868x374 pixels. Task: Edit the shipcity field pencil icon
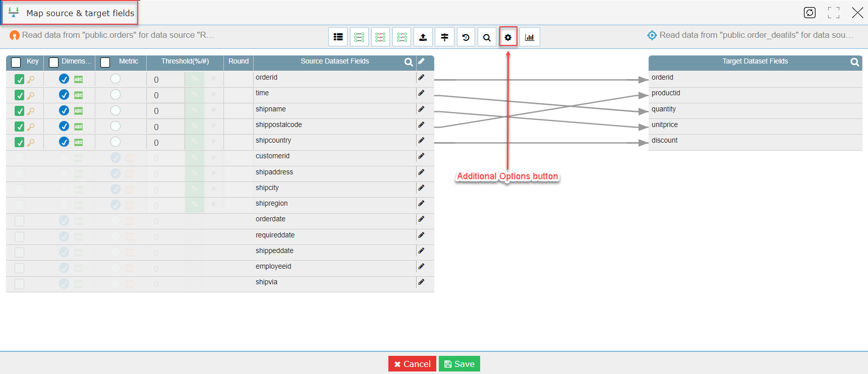[x=421, y=188]
